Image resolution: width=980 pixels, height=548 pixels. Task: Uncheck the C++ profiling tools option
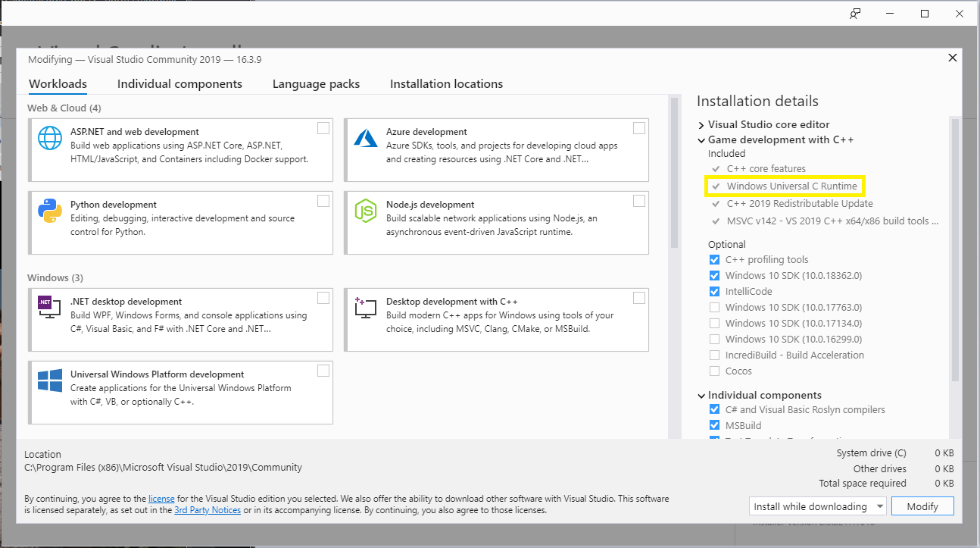pyautogui.click(x=714, y=260)
